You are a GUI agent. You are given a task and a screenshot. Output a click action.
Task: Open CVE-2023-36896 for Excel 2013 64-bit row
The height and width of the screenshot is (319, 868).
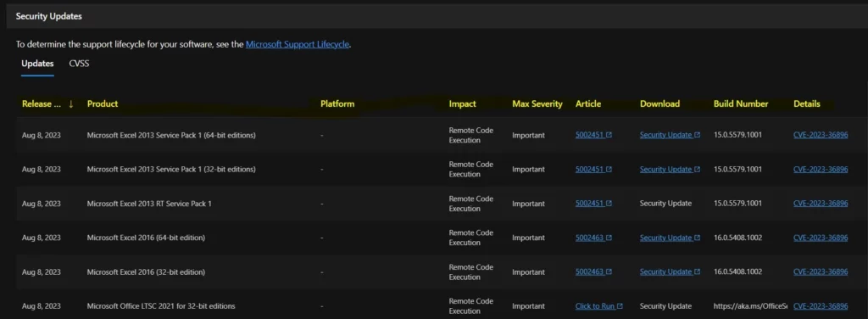821,135
